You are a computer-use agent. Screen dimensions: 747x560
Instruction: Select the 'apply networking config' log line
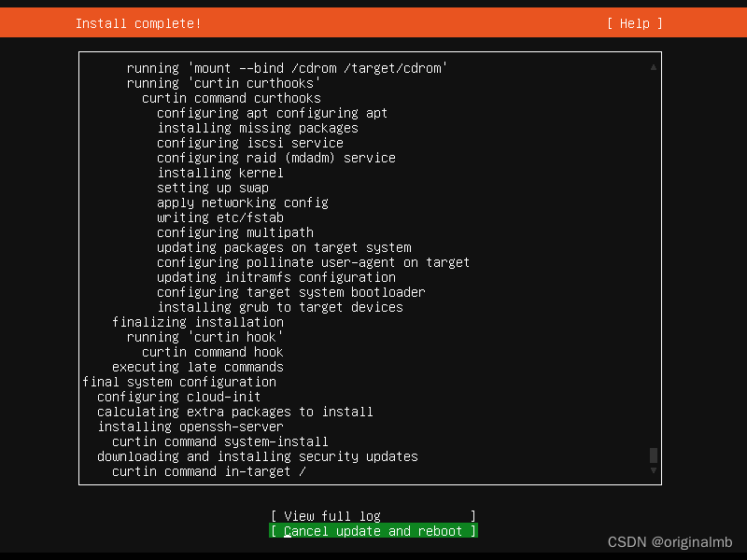coord(242,202)
